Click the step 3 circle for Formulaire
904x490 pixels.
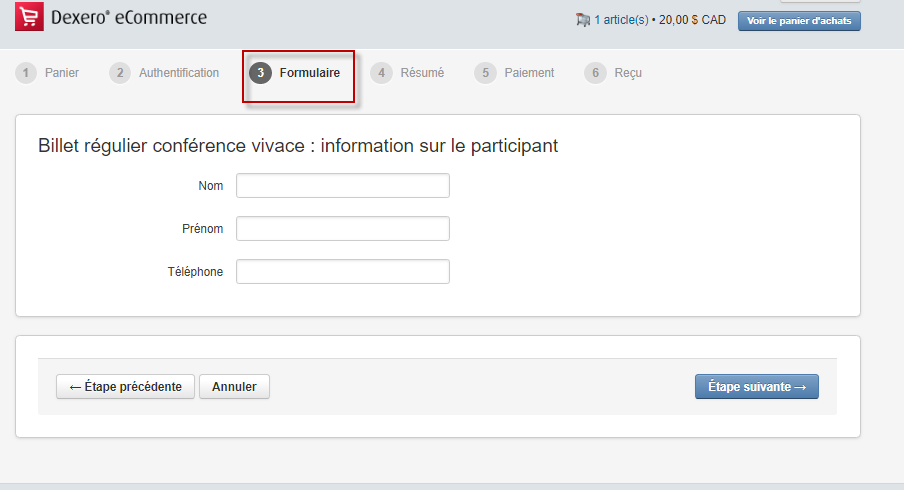click(261, 73)
